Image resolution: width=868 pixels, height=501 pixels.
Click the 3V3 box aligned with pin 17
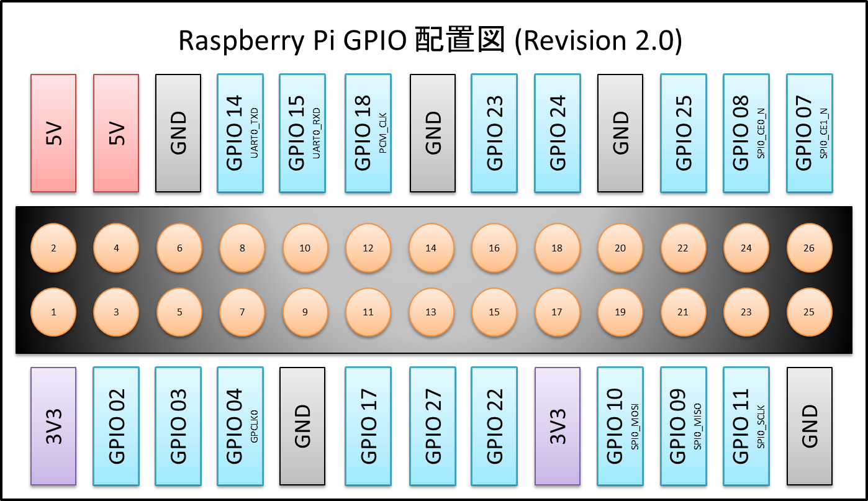pyautogui.click(x=558, y=426)
